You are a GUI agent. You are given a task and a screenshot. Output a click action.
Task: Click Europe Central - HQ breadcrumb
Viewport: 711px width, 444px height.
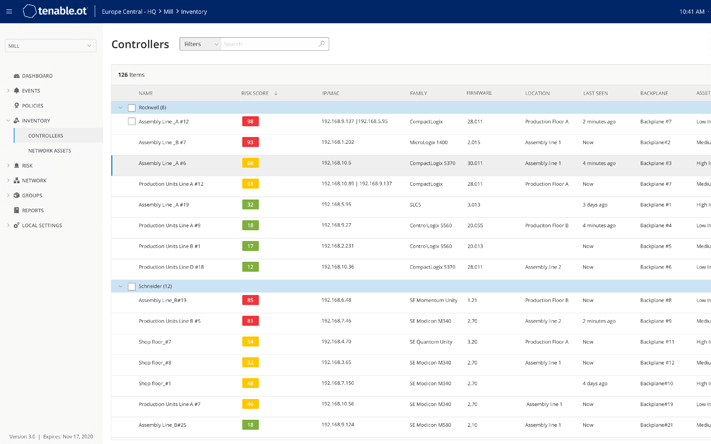tap(129, 12)
